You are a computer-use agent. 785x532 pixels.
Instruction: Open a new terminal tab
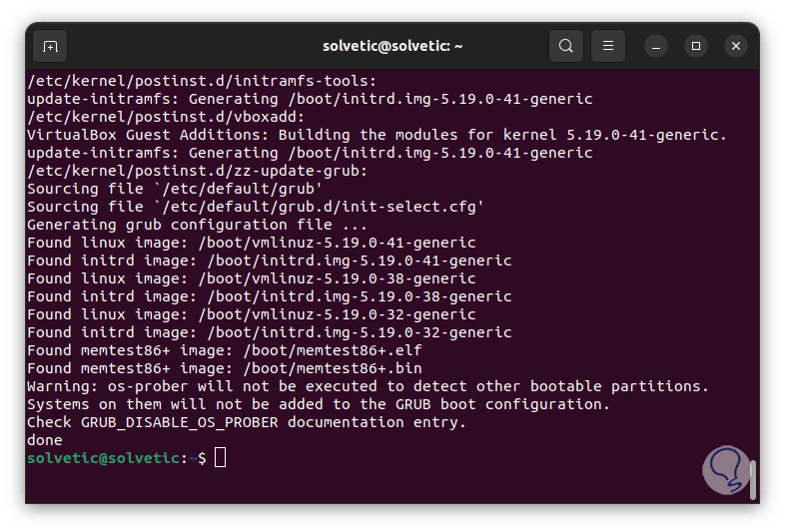50,46
